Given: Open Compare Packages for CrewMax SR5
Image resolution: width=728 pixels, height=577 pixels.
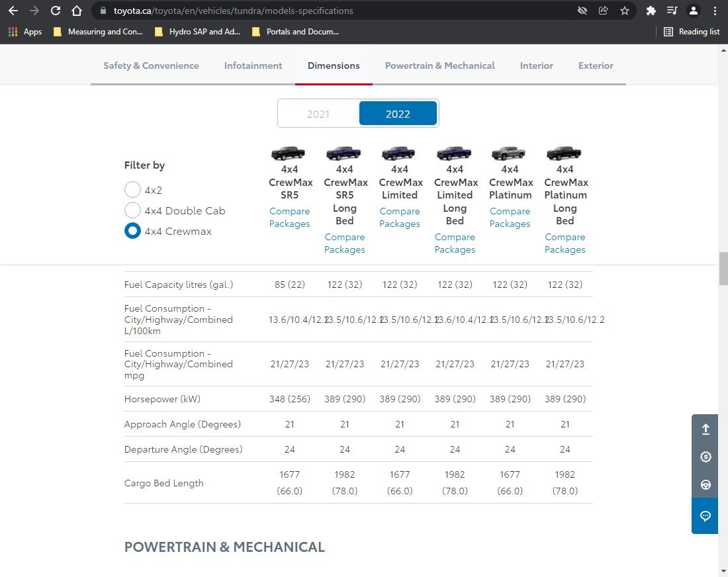Looking at the screenshot, I should [289, 217].
